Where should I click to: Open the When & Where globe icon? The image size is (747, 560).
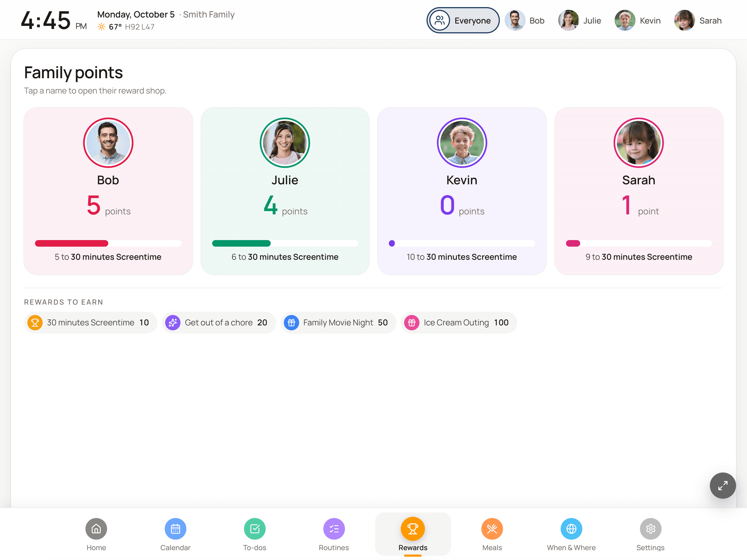(x=571, y=529)
